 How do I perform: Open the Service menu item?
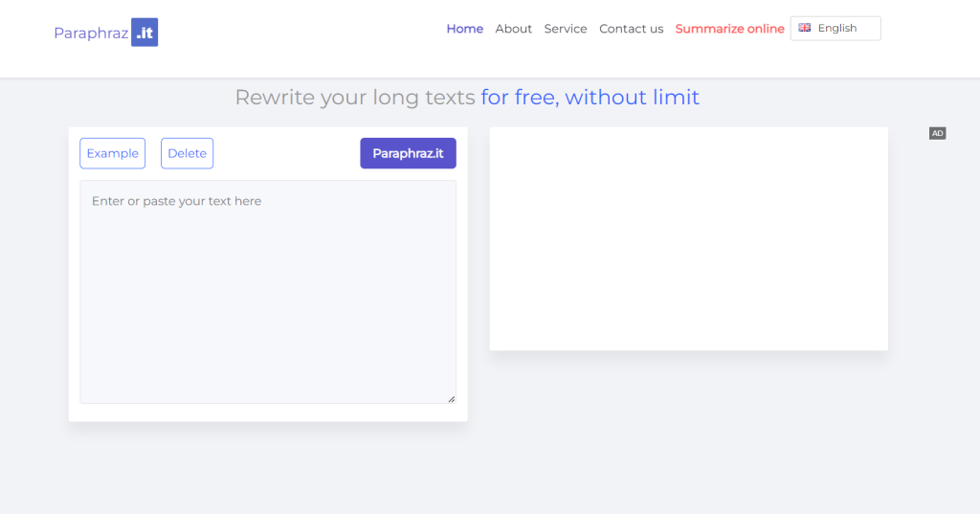tap(565, 29)
